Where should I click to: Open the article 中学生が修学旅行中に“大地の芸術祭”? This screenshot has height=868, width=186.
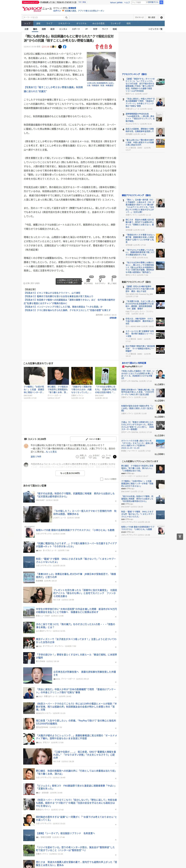pyautogui.click(x=76, y=610)
